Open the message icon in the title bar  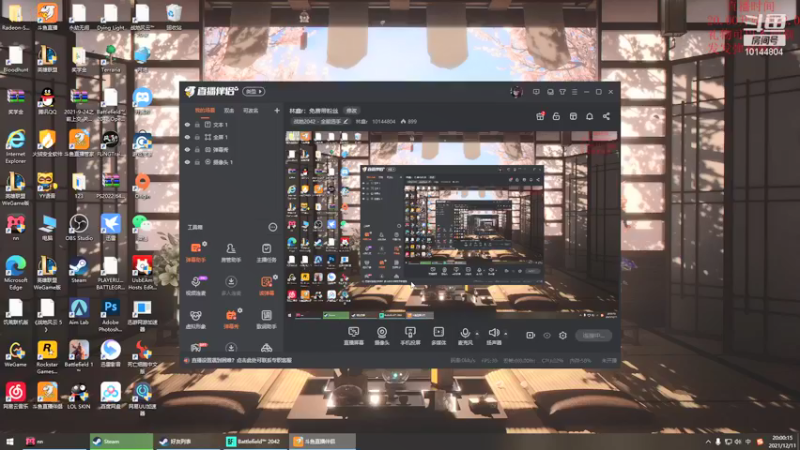(x=536, y=92)
